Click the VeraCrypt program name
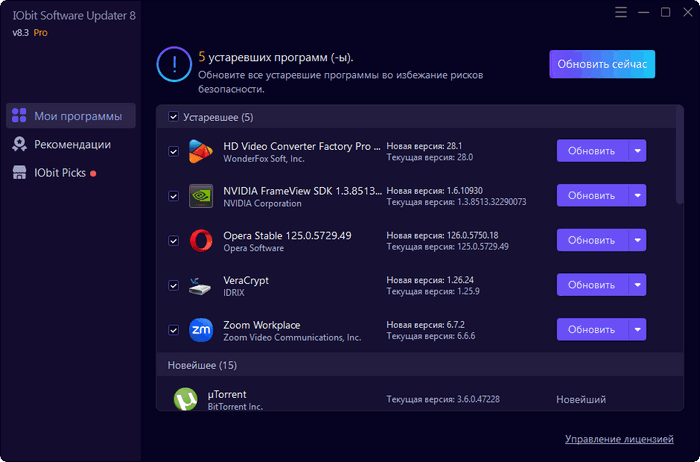700x462 pixels. 246,280
